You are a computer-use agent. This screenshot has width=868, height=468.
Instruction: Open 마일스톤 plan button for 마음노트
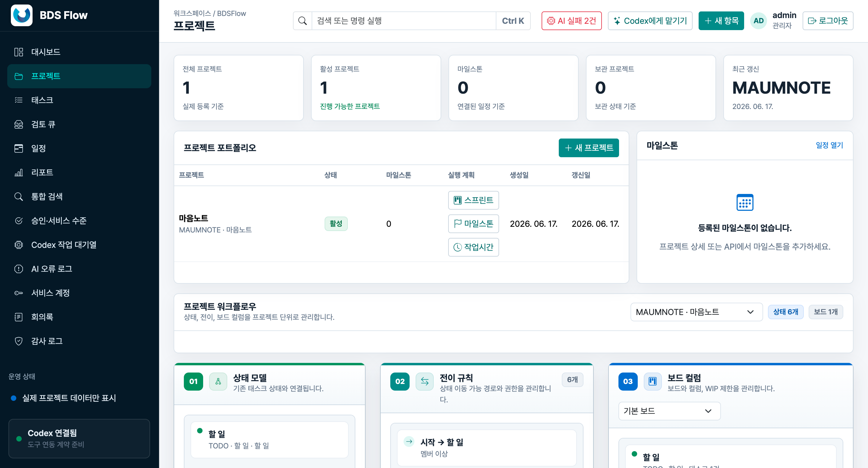[x=473, y=224]
